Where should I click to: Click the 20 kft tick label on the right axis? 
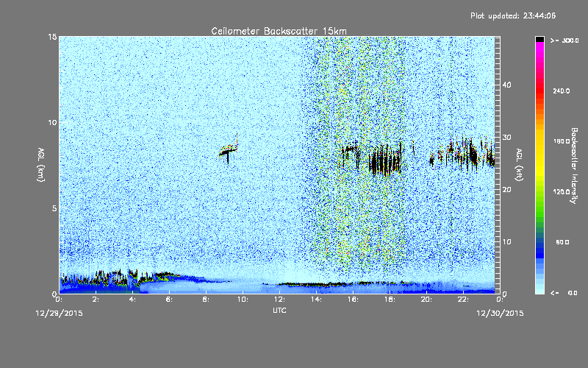(506, 189)
